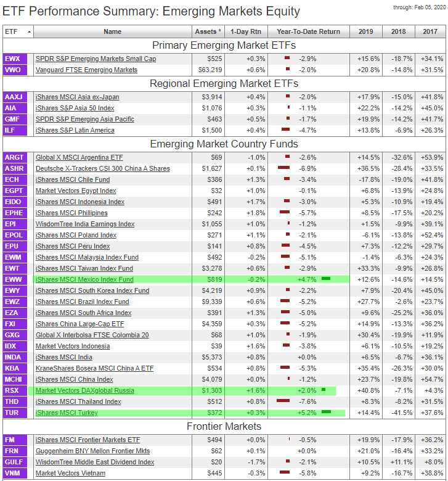Open iShares MSCI Mexico Index Fund link
This screenshot has height=481, width=448.
(84, 279)
